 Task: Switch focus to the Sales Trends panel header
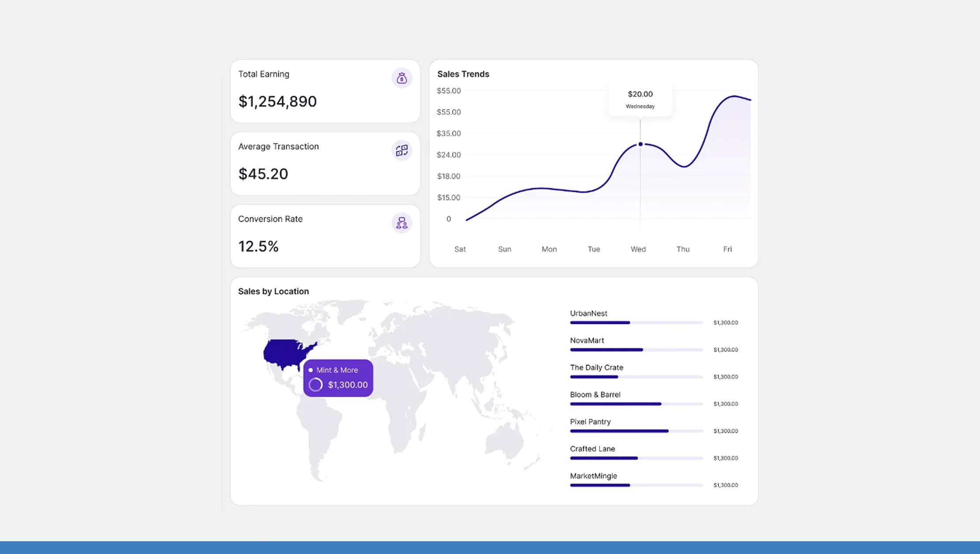click(x=463, y=74)
